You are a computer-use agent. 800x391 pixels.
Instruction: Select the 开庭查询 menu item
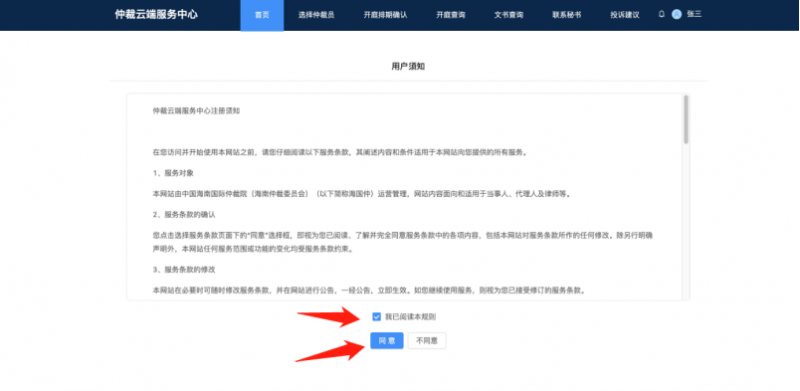point(451,15)
